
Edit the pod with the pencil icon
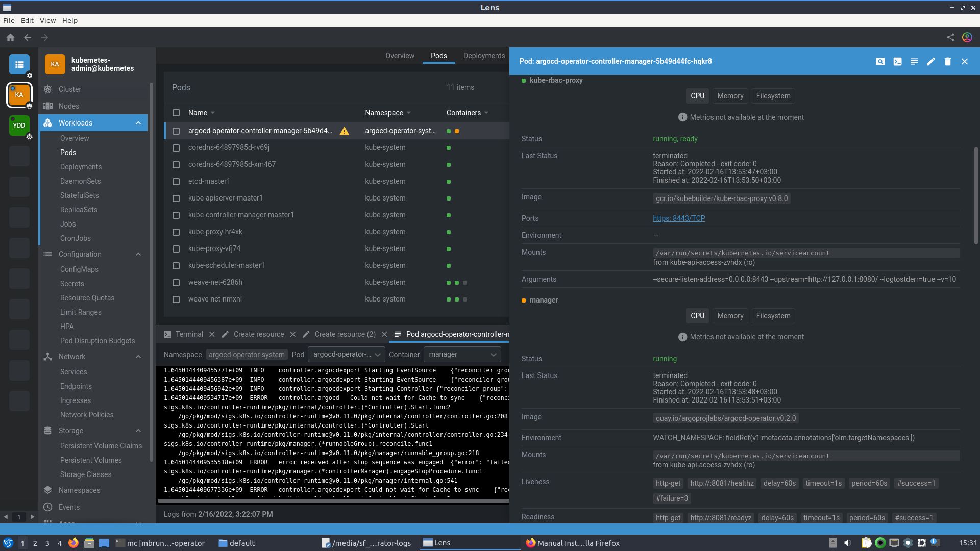[x=930, y=61]
